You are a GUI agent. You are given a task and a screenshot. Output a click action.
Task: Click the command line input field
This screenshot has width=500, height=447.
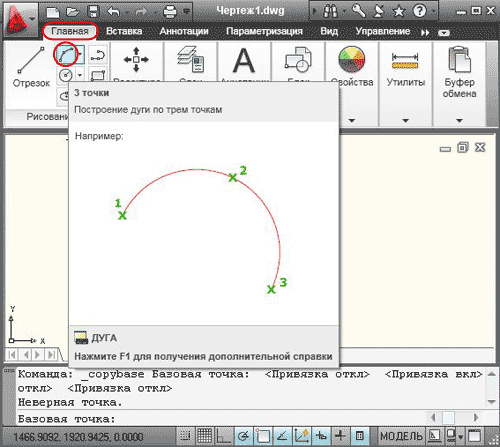pos(220,418)
